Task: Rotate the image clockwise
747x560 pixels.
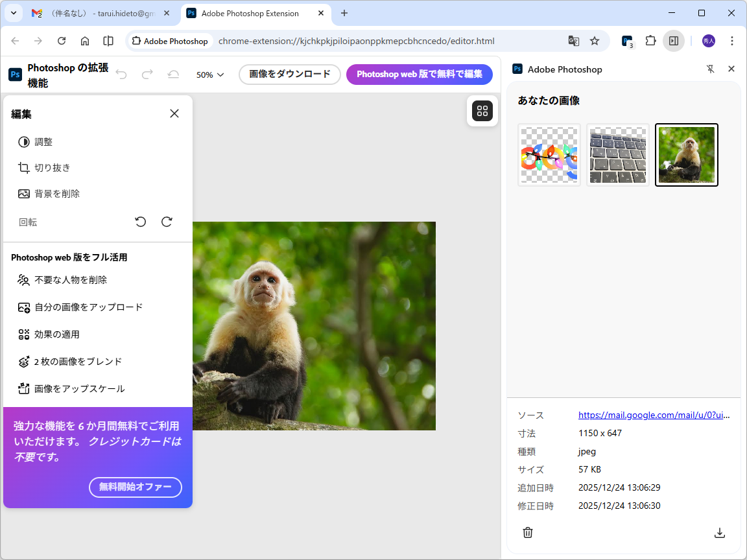Action: pos(167,222)
